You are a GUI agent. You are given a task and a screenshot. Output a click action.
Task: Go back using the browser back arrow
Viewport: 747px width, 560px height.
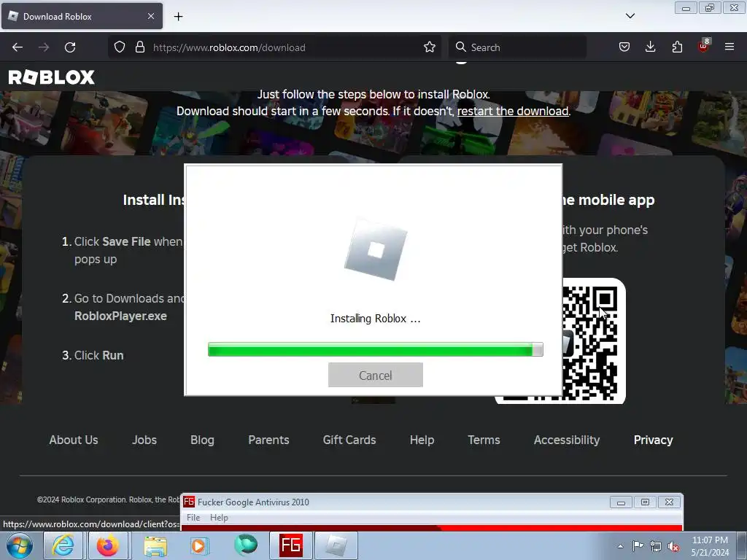(18, 47)
